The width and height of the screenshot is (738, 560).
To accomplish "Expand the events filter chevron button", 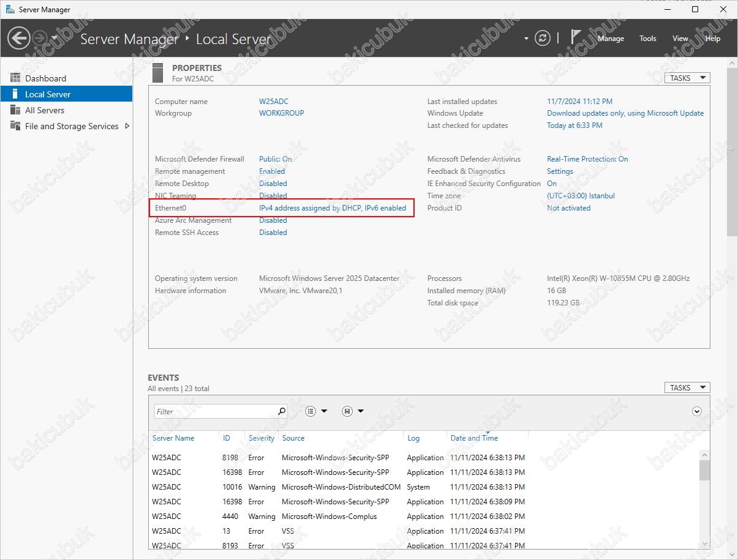I will pyautogui.click(x=697, y=411).
